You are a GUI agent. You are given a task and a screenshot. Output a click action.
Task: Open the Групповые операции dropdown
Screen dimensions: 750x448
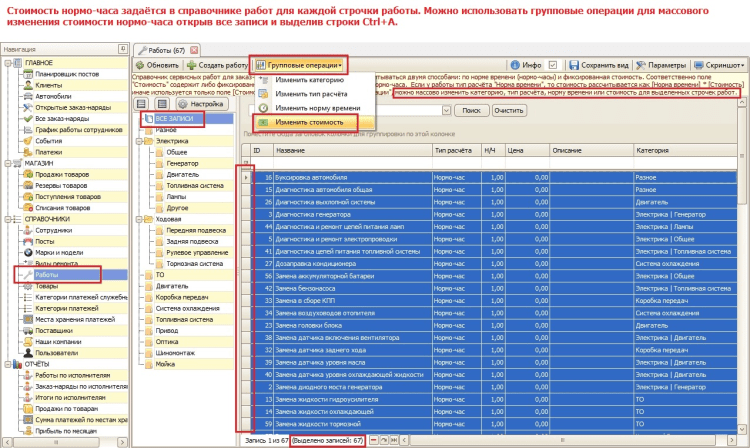299,64
